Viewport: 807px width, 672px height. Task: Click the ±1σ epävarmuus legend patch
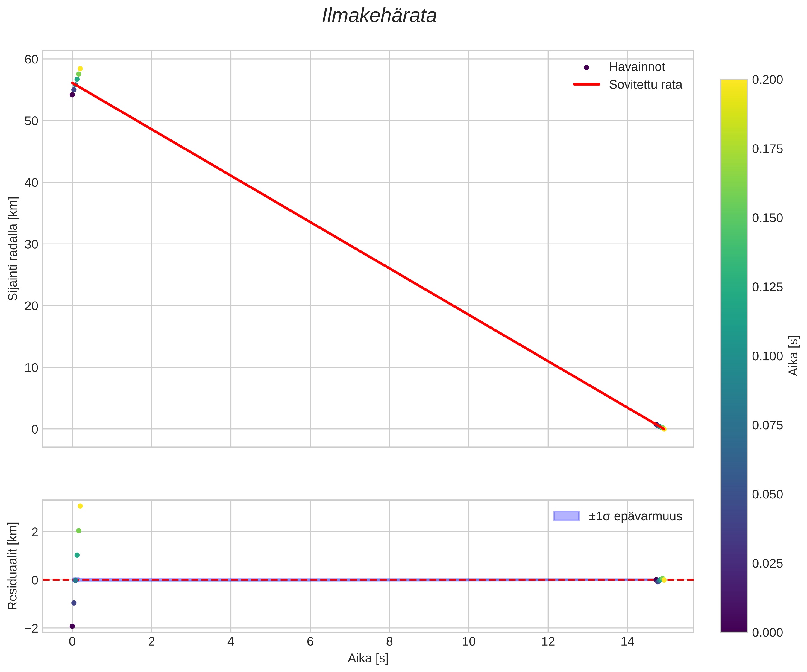566,516
